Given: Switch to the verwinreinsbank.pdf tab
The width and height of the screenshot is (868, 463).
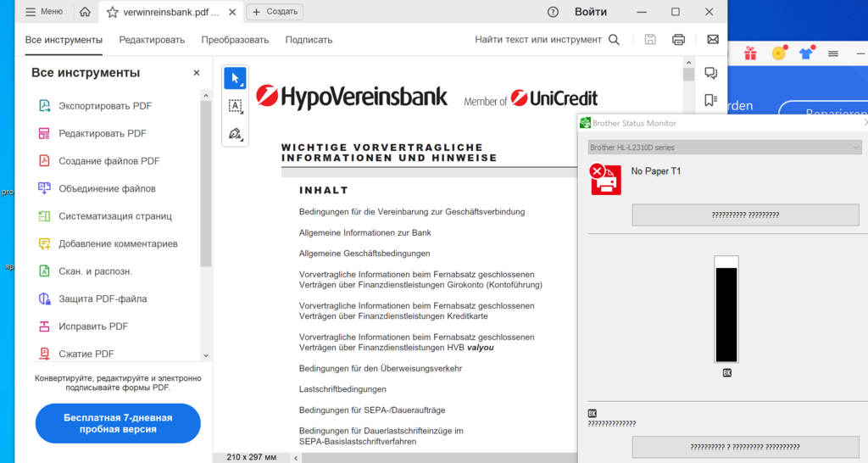Looking at the screenshot, I should pyautogui.click(x=171, y=12).
